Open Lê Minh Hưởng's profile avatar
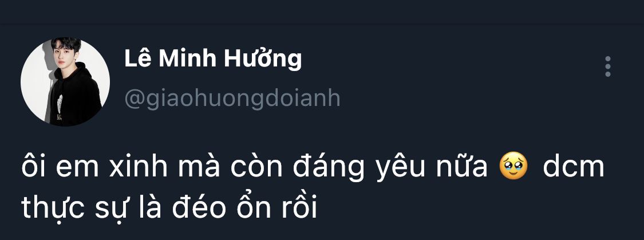 click(65, 82)
